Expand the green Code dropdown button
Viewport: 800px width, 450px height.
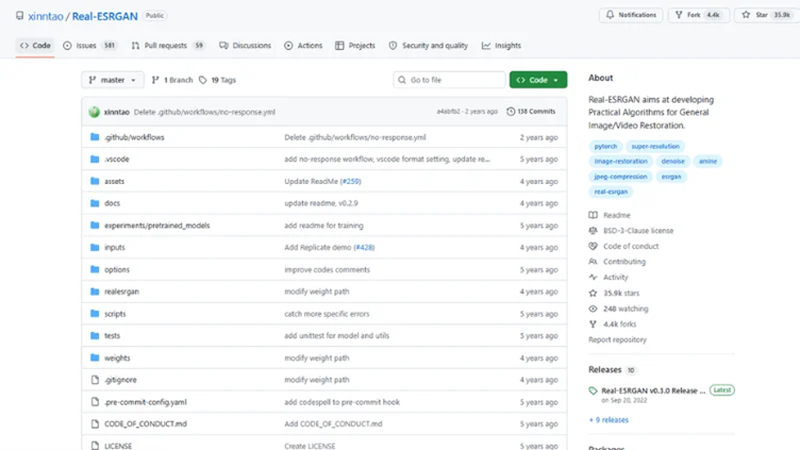coord(538,80)
